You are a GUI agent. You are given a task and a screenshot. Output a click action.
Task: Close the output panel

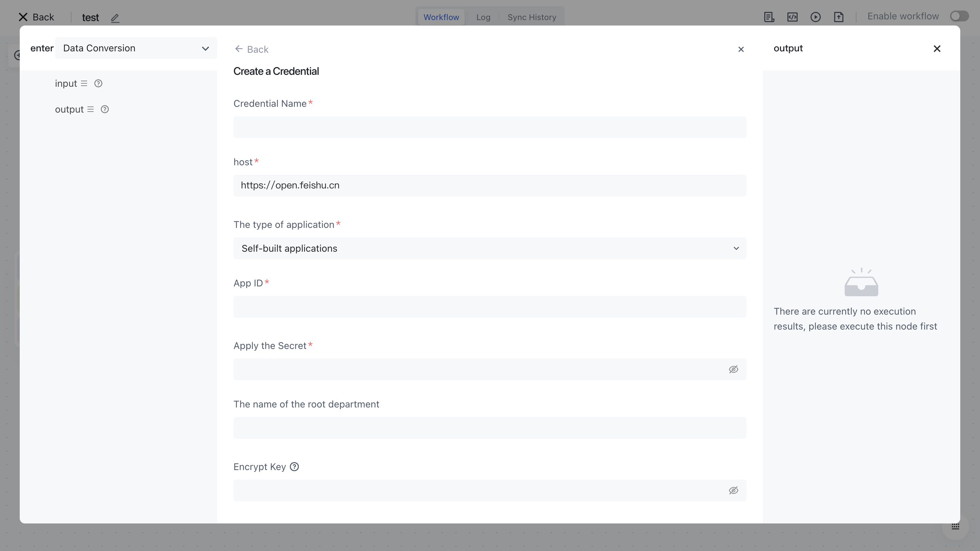click(x=937, y=49)
